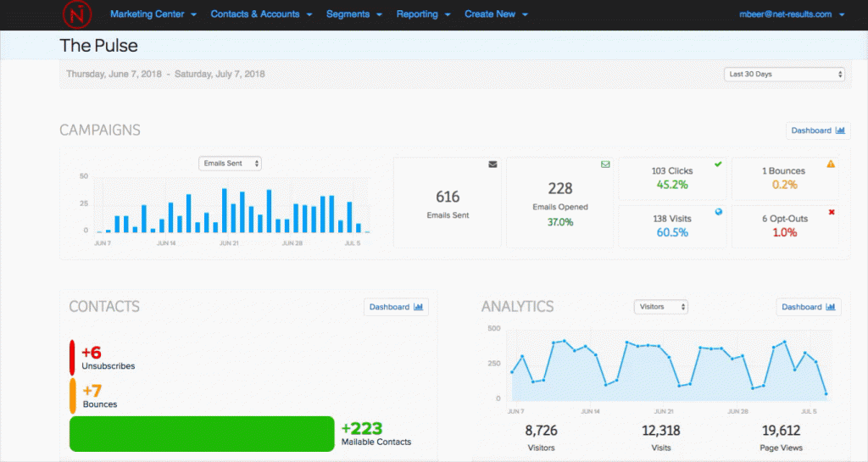Screen dimensions: 868x462
Task: Open the Emails Sent chart metric dropdown
Action: click(x=231, y=164)
